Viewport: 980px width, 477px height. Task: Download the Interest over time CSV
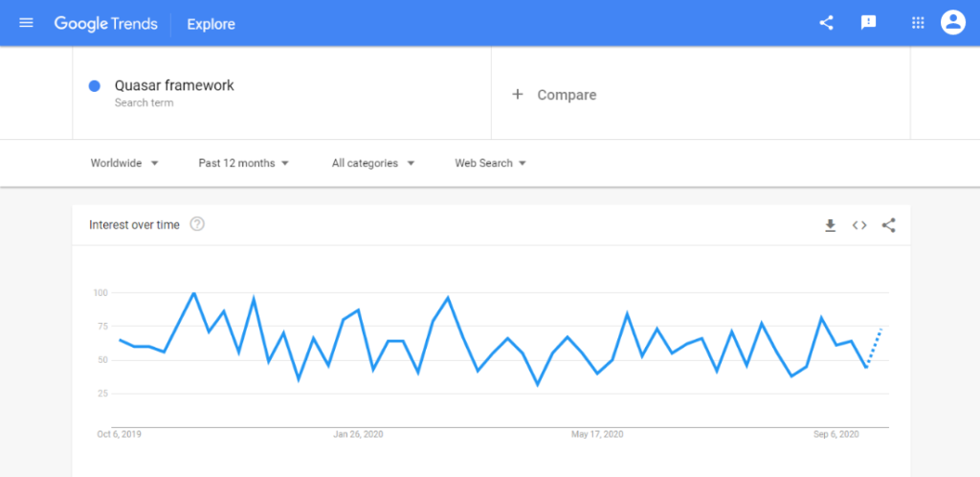tap(831, 225)
